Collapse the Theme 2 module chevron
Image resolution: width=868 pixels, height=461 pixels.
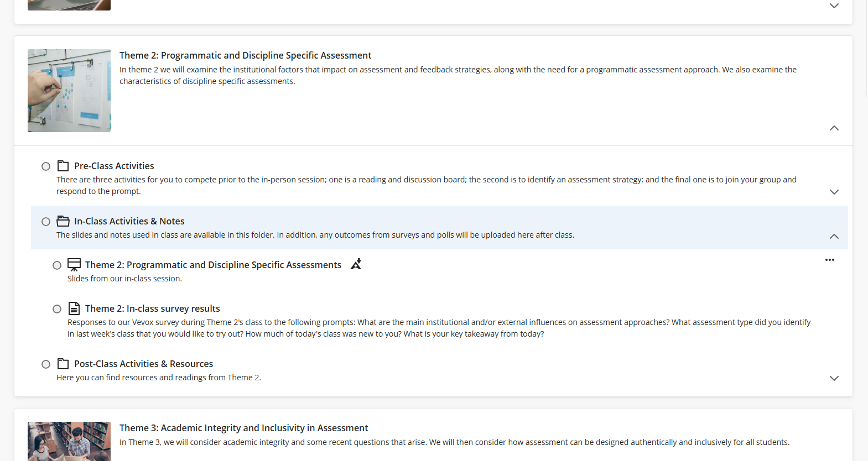834,128
